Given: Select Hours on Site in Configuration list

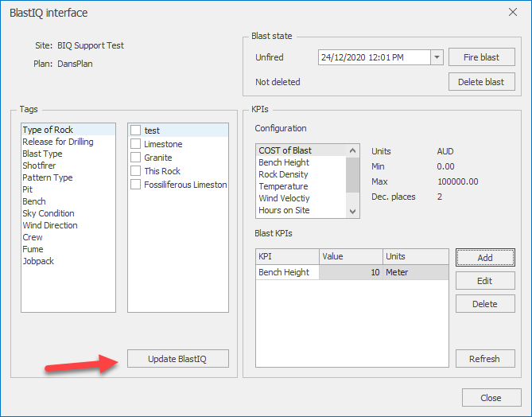Looking at the screenshot, I should 301,210.
